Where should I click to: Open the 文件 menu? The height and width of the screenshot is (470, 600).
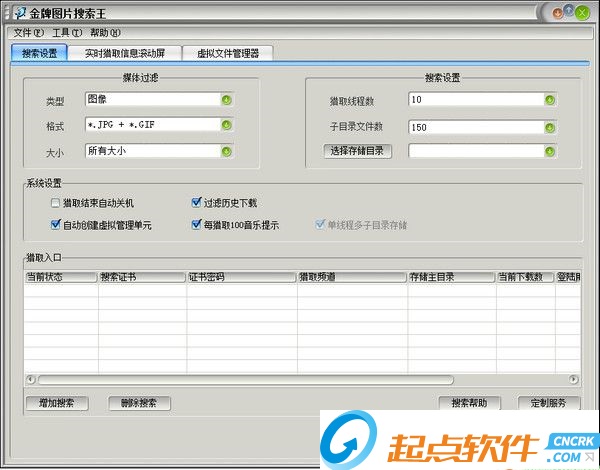tap(29, 33)
